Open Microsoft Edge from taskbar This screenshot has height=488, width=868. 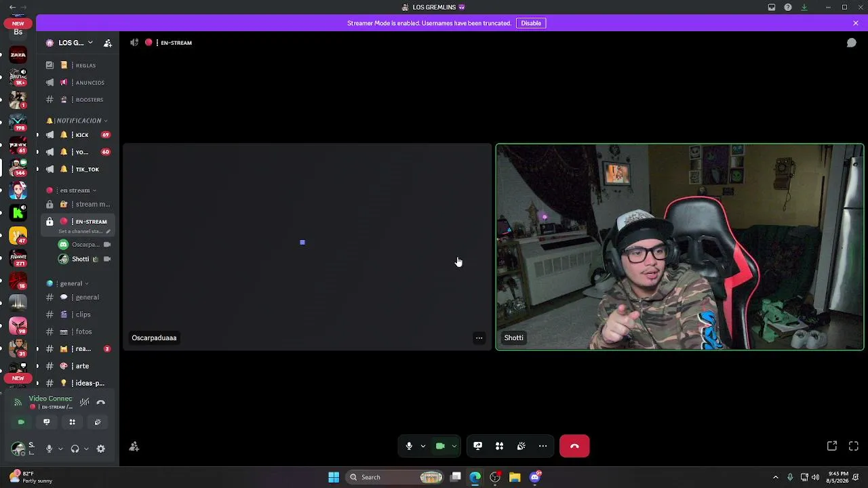475,477
